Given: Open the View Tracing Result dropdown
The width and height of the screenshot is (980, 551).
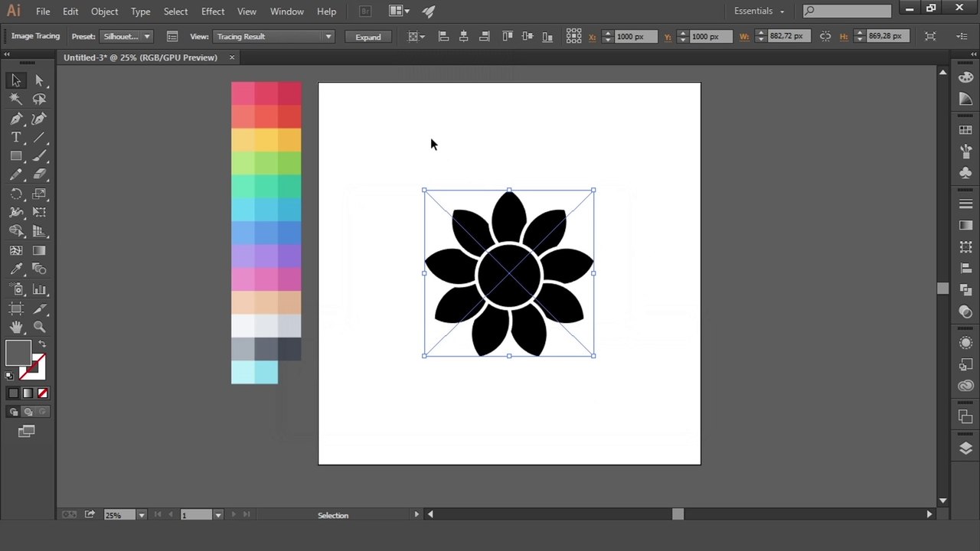Looking at the screenshot, I should [274, 36].
